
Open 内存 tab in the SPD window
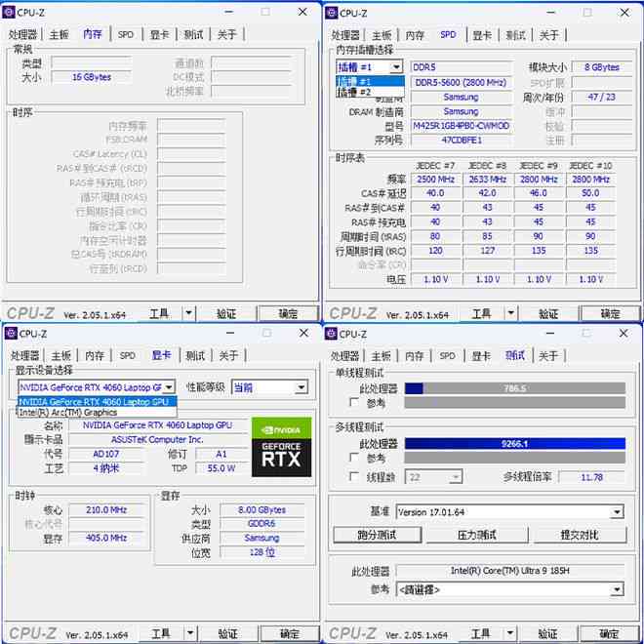click(415, 35)
